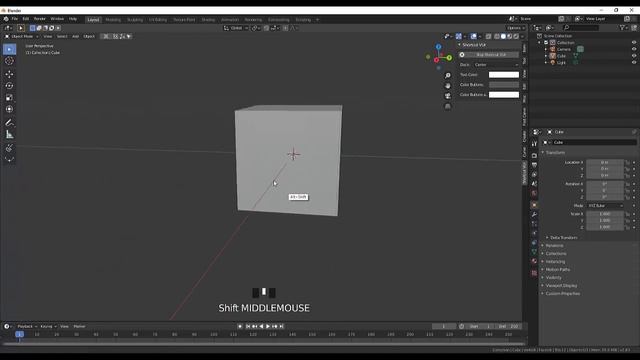Screen dimensions: 640x360
Task: Toggle visibility eye for Light
Action: (x=634, y=62)
